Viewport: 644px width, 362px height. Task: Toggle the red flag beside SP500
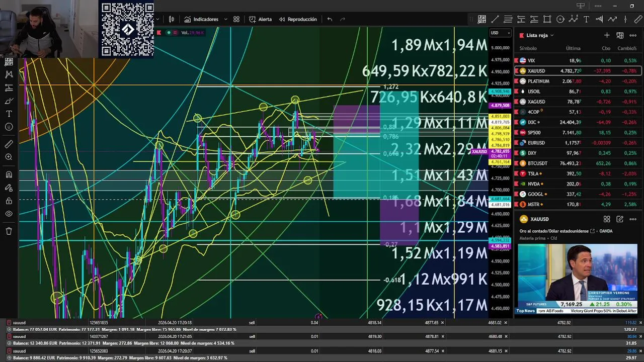516,133
